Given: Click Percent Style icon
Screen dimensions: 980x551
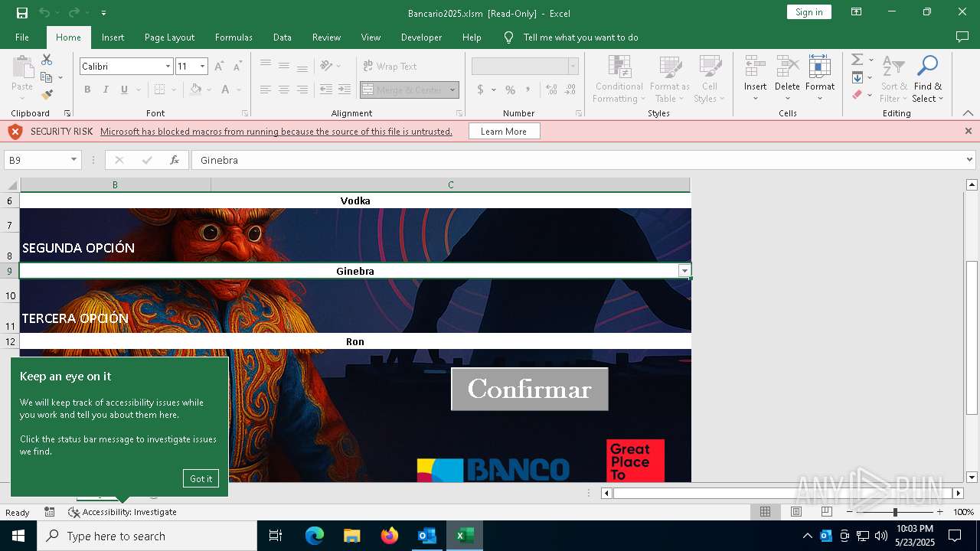Looking at the screenshot, I should pyautogui.click(x=510, y=90).
